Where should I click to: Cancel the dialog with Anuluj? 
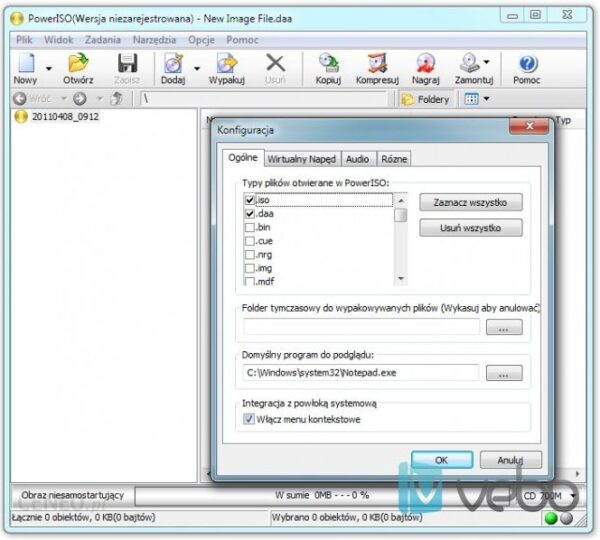(x=510, y=460)
